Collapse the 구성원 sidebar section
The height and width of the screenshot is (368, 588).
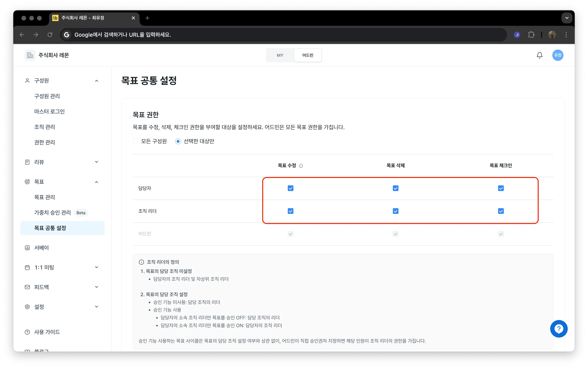97,81
